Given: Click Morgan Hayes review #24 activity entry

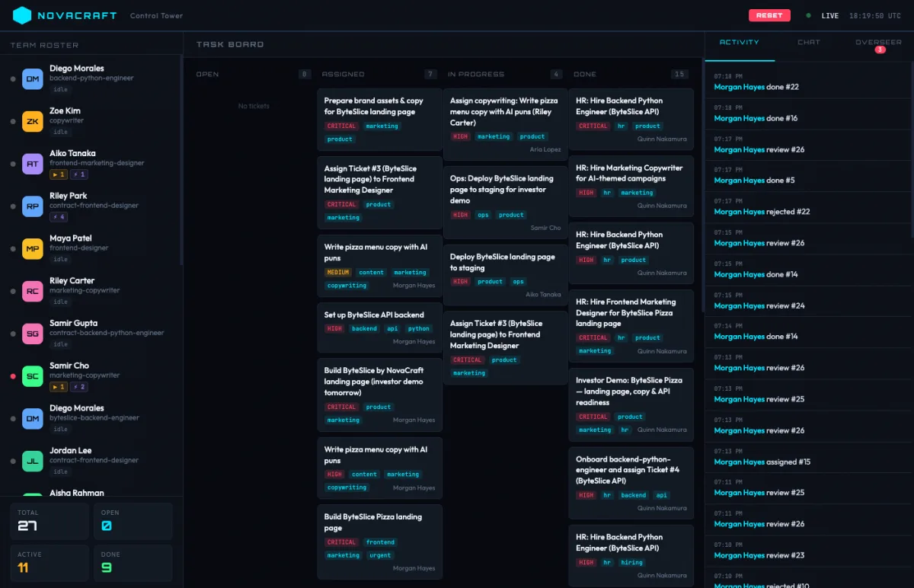Looking at the screenshot, I should [x=809, y=300].
